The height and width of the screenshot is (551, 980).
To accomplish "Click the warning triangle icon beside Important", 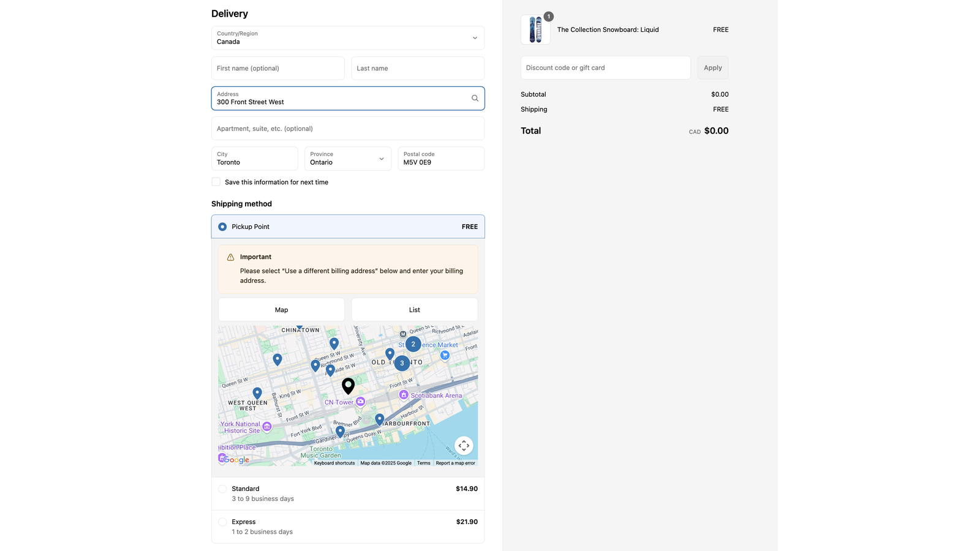I will click(230, 257).
